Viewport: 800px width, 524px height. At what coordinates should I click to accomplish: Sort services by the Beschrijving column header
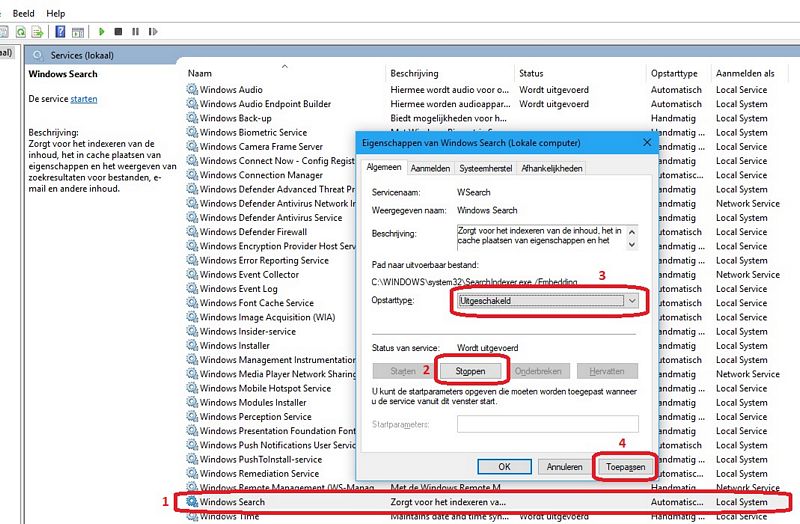click(x=414, y=73)
